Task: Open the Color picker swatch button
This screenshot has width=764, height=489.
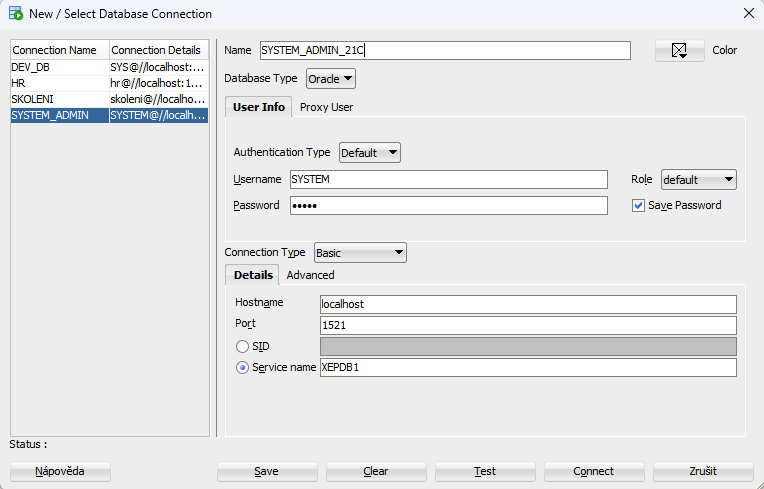Action: 679,51
